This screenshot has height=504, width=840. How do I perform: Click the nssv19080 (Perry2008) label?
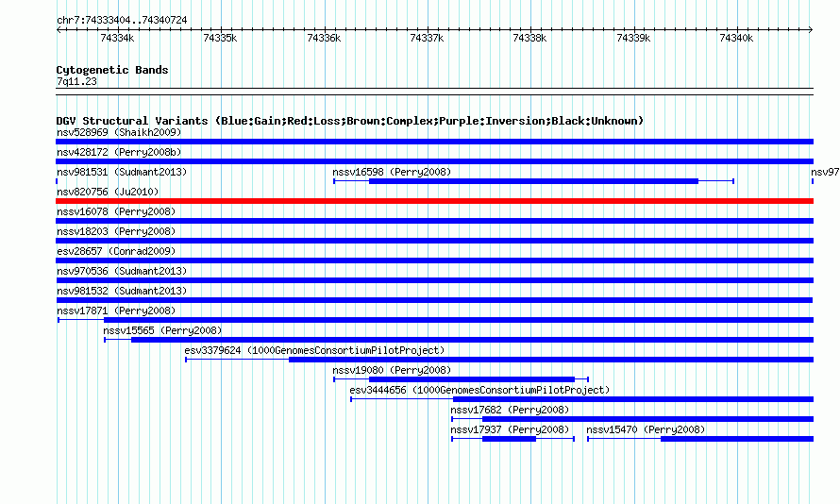tap(392, 370)
